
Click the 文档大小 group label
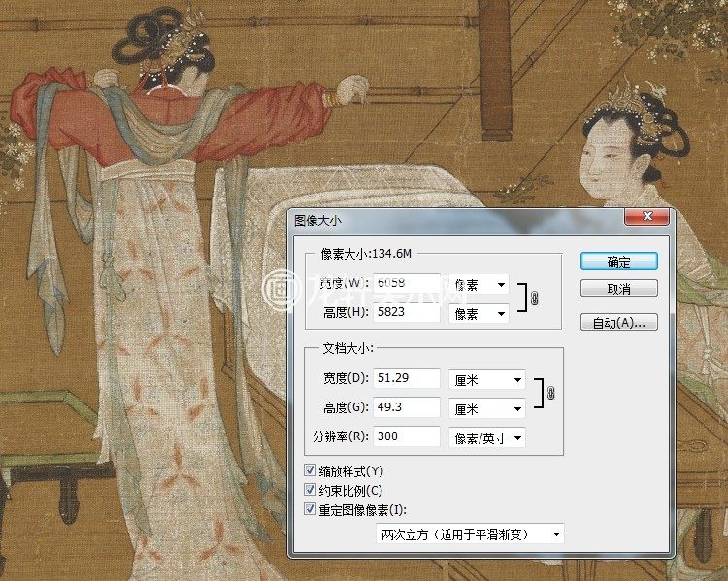[348, 348]
